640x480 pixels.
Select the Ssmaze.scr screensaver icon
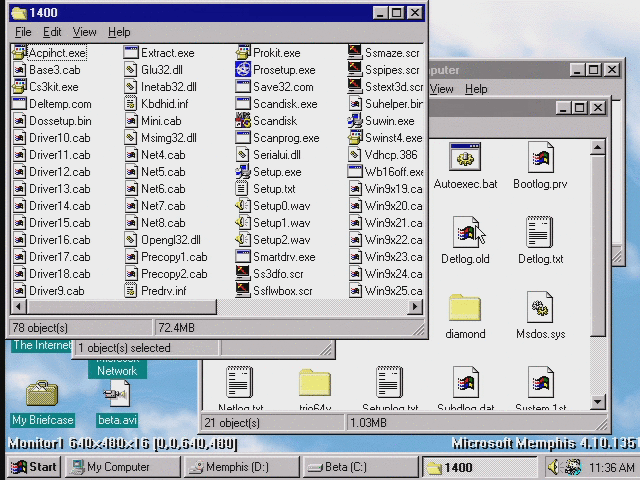coord(355,53)
